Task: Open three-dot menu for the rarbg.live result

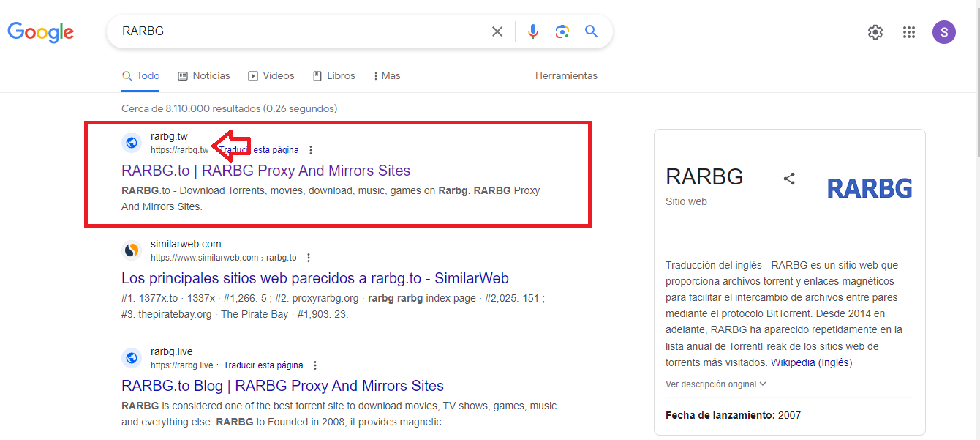Action: click(x=315, y=365)
